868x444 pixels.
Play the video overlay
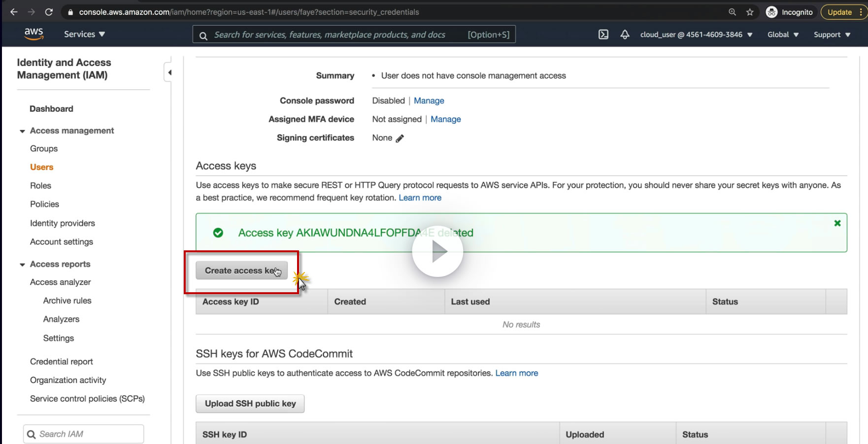(437, 252)
